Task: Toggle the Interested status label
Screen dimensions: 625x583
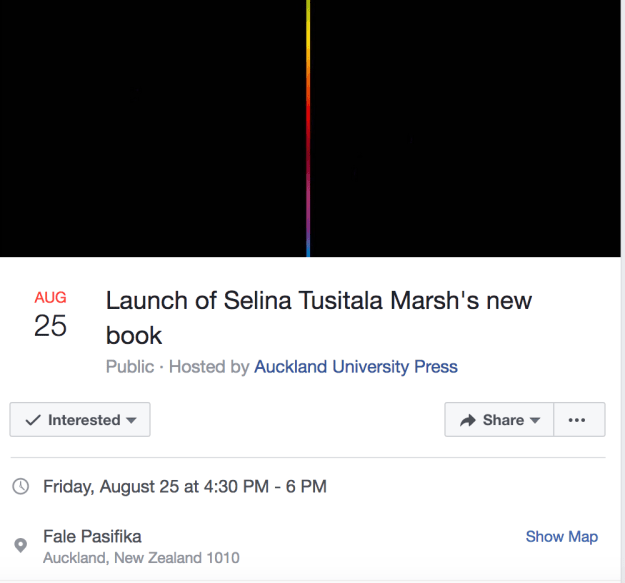Action: coord(84,421)
